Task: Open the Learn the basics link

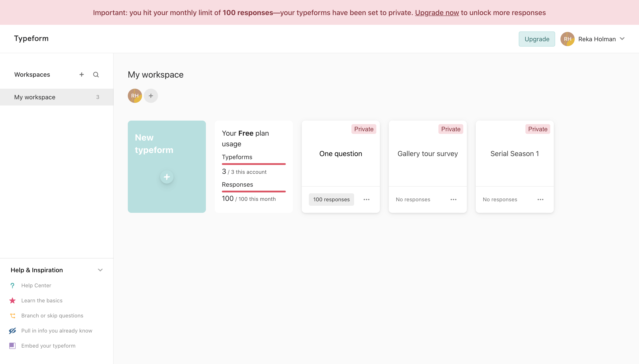Action: click(x=42, y=301)
